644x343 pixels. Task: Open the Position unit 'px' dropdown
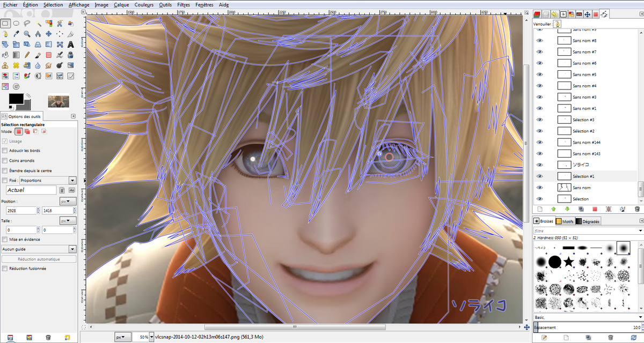coord(68,201)
